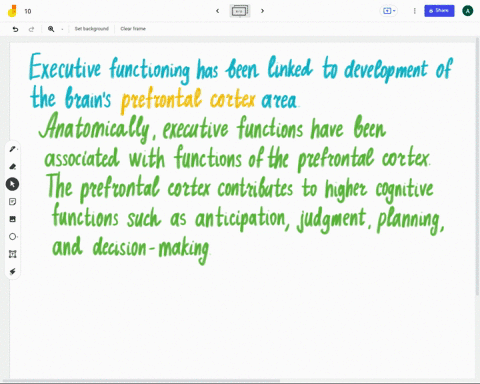The width and height of the screenshot is (480, 384).
Task: Go to the next frame arrow
Action: pos(262,11)
